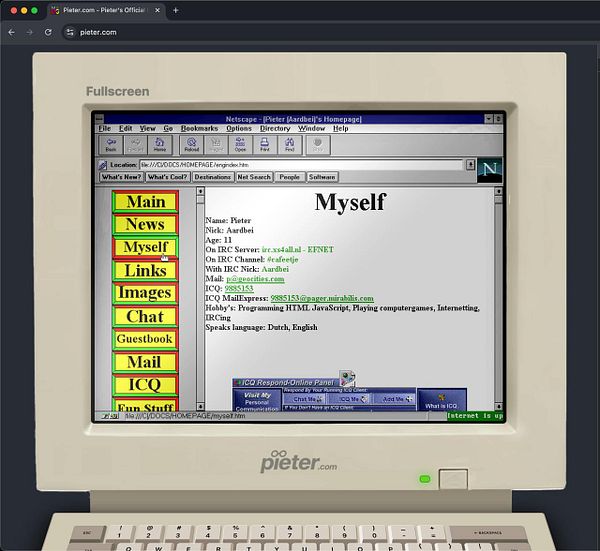Click the p@geocities.com mail link
Screen dimensions: 600x551
pyautogui.click(x=255, y=279)
